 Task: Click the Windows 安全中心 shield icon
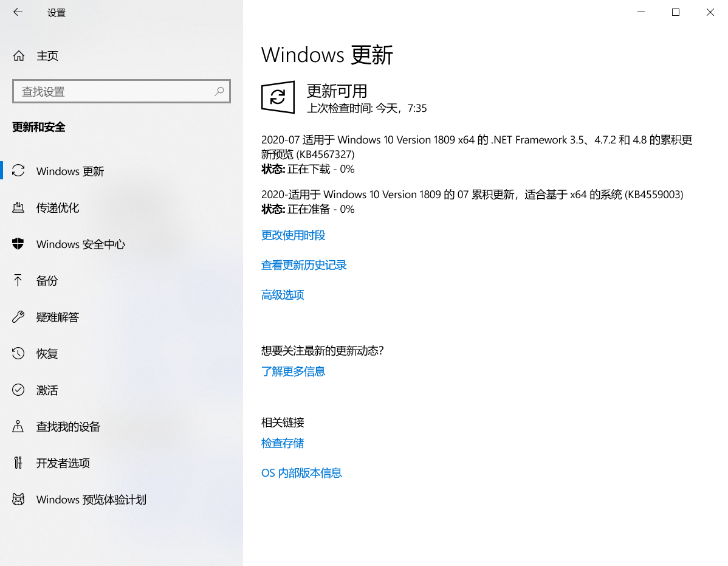pyautogui.click(x=18, y=244)
